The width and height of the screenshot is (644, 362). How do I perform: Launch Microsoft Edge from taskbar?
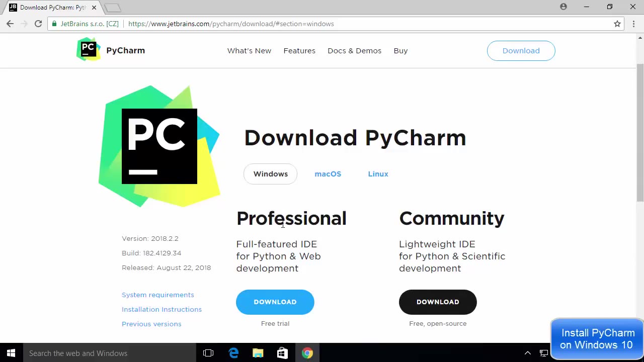[x=233, y=353]
